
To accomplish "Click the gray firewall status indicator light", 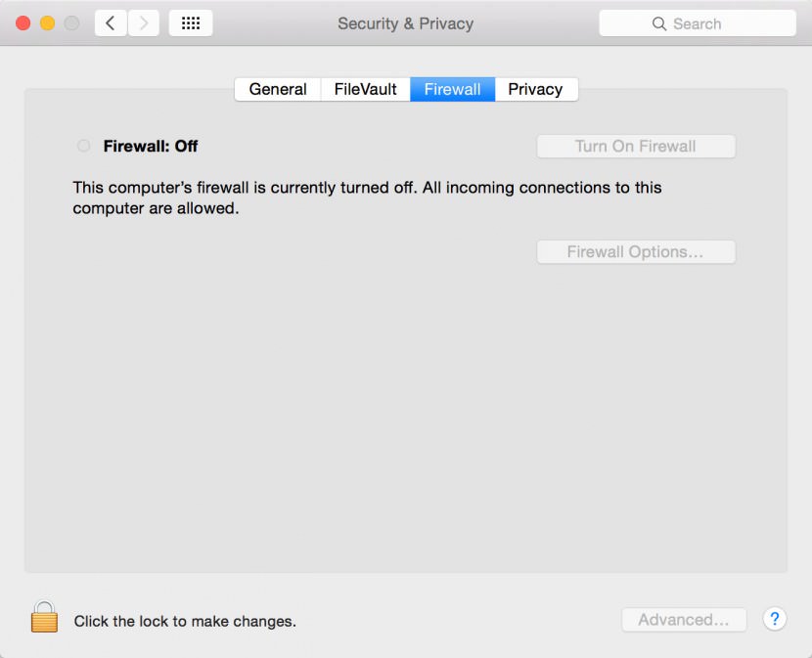I will click(83, 145).
